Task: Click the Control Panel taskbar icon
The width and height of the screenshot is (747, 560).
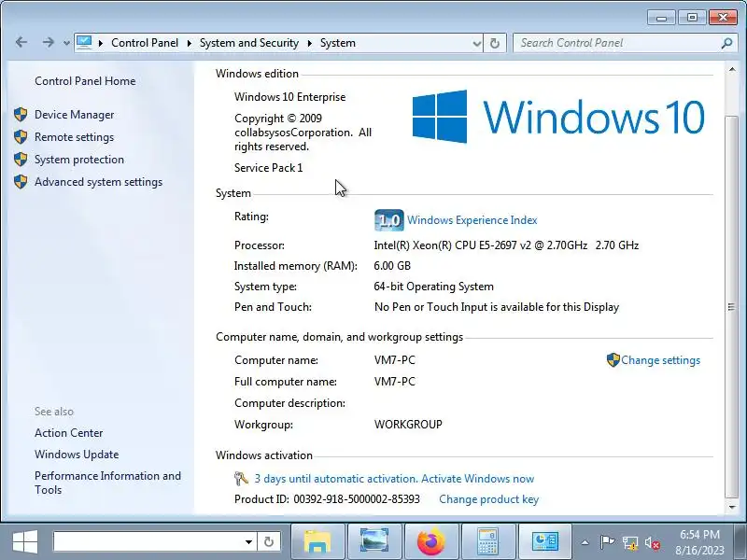Action: click(544, 542)
